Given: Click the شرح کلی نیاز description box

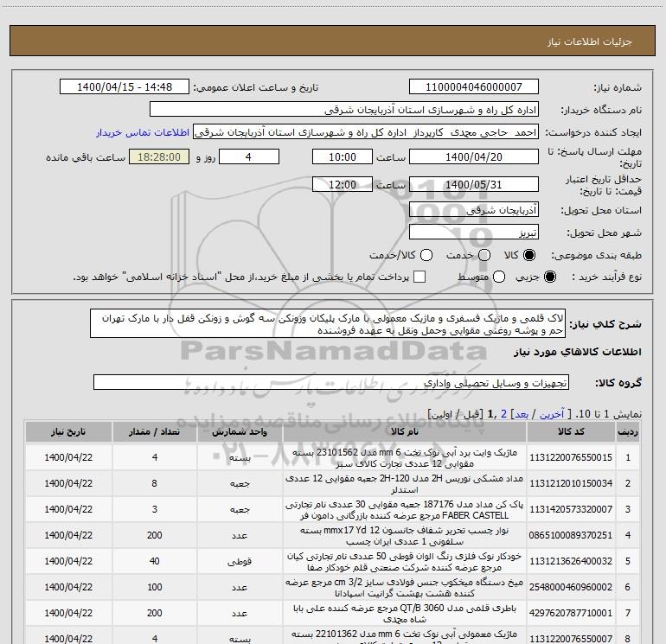Looking at the screenshot, I should (328, 324).
